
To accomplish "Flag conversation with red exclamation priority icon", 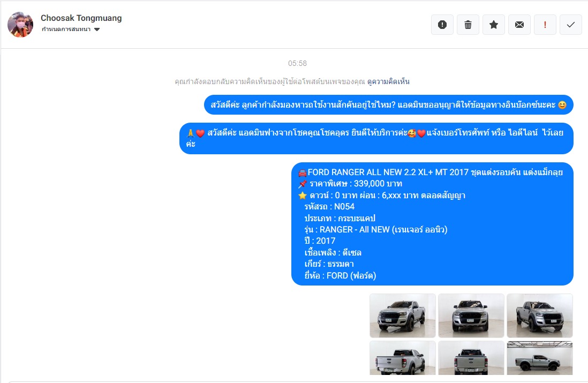I will (545, 25).
